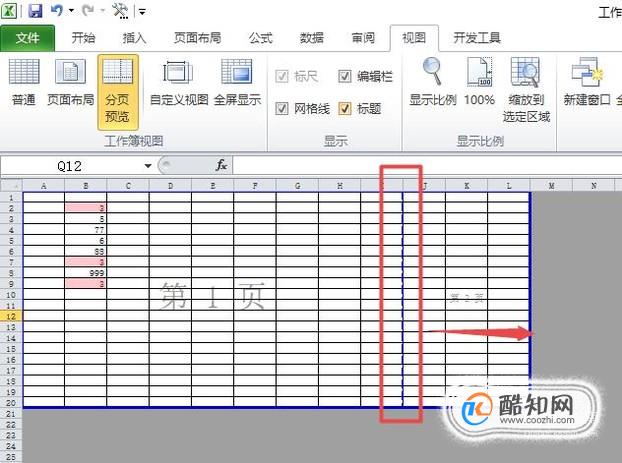Screen dimensions: 622x463
Task: Open the 页面布局 ribbon tab
Action: tap(197, 38)
